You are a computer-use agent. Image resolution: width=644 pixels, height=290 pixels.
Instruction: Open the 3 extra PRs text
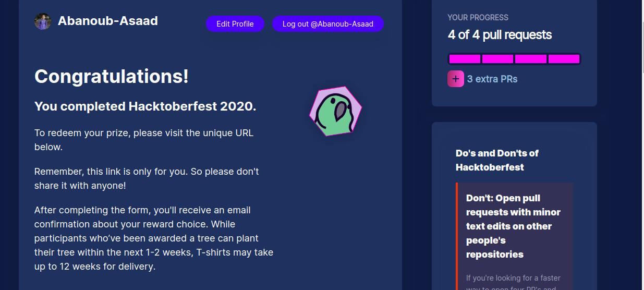point(492,79)
